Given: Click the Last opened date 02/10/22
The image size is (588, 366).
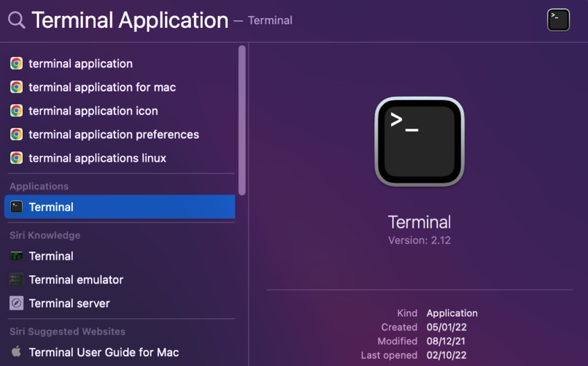Looking at the screenshot, I should click(446, 355).
